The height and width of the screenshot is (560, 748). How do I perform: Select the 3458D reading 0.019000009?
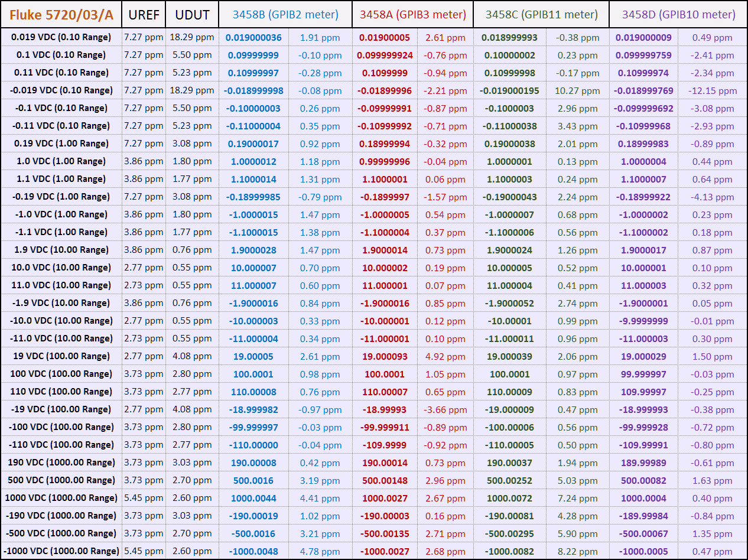[x=643, y=38]
